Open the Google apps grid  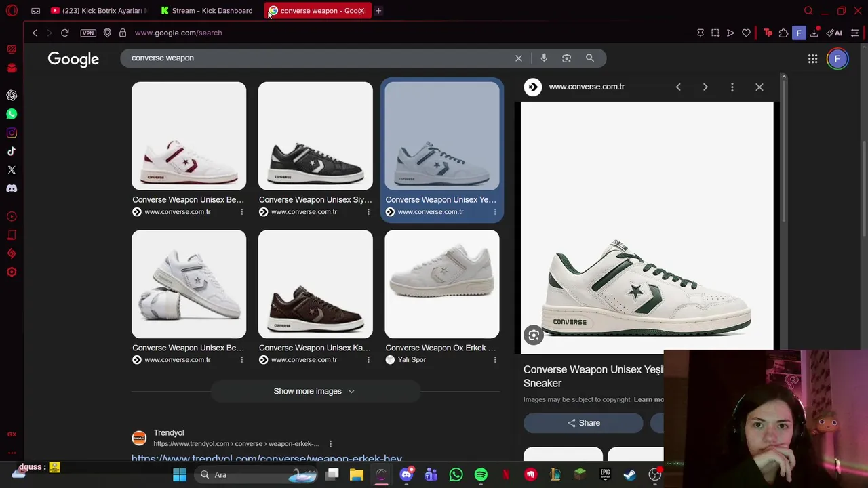812,59
